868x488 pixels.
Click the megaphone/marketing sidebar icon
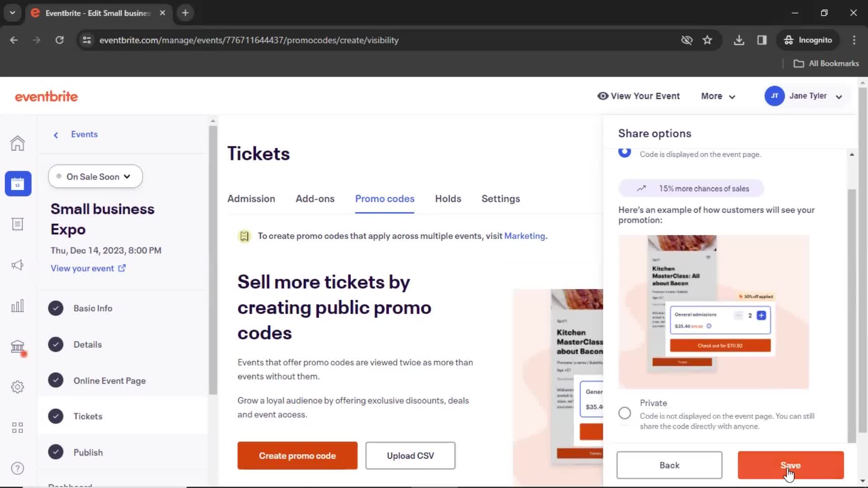17,264
